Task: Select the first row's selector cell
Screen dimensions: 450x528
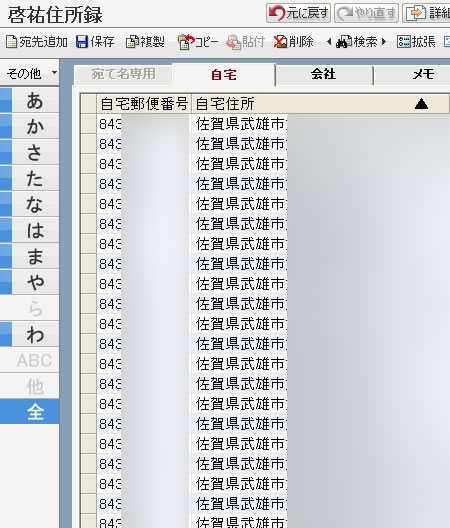Action: coord(89,124)
